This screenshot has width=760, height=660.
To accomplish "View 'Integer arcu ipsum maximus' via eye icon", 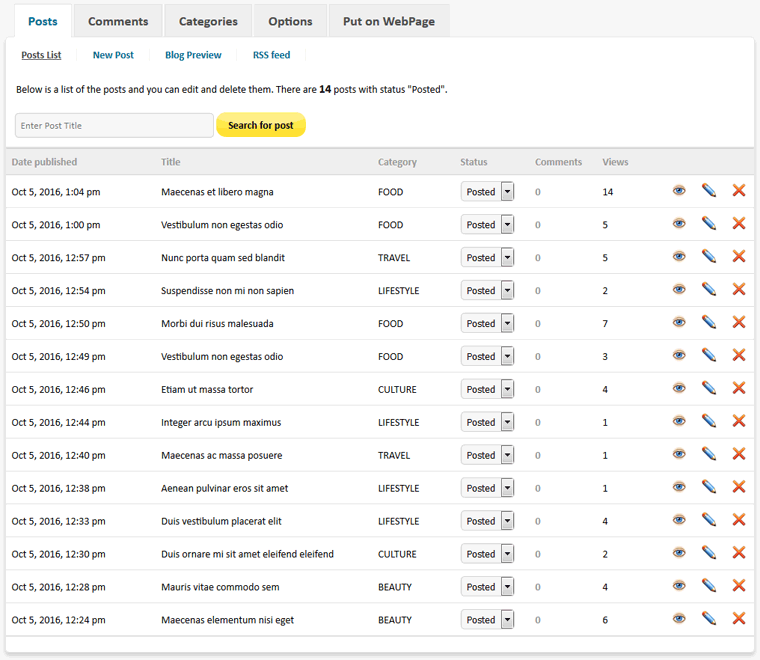I will point(679,421).
